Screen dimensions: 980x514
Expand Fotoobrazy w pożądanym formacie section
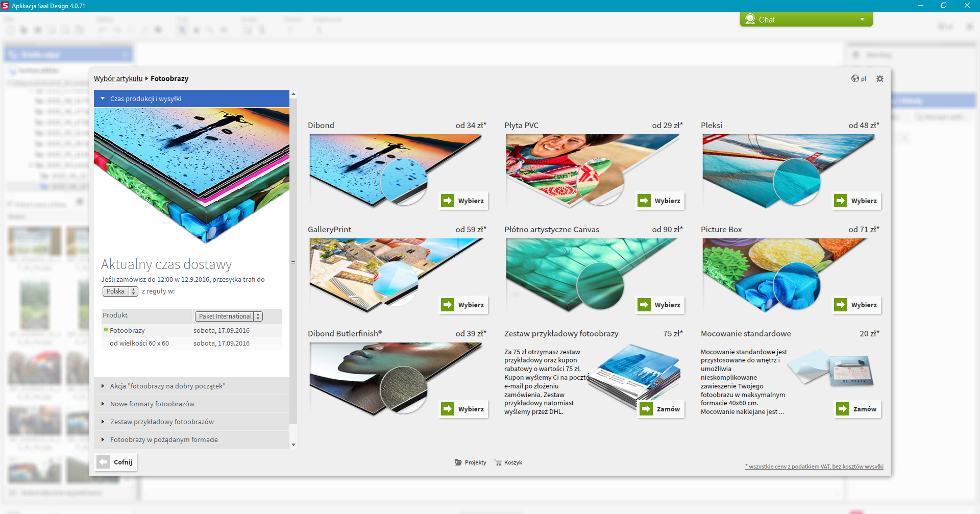pyautogui.click(x=191, y=439)
